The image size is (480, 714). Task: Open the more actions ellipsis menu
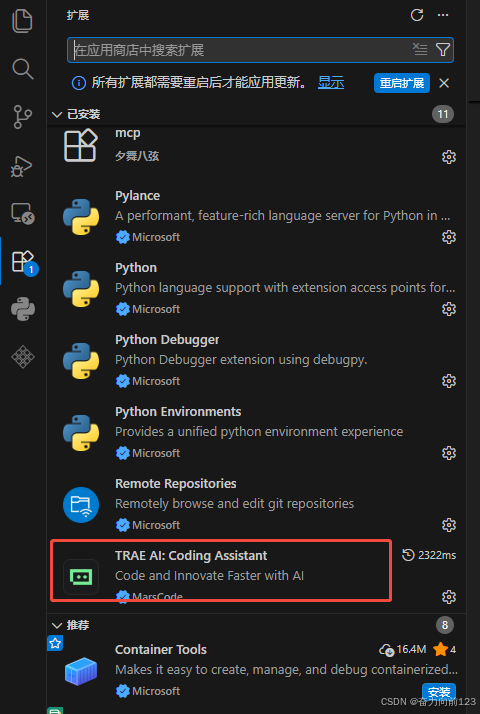443,15
